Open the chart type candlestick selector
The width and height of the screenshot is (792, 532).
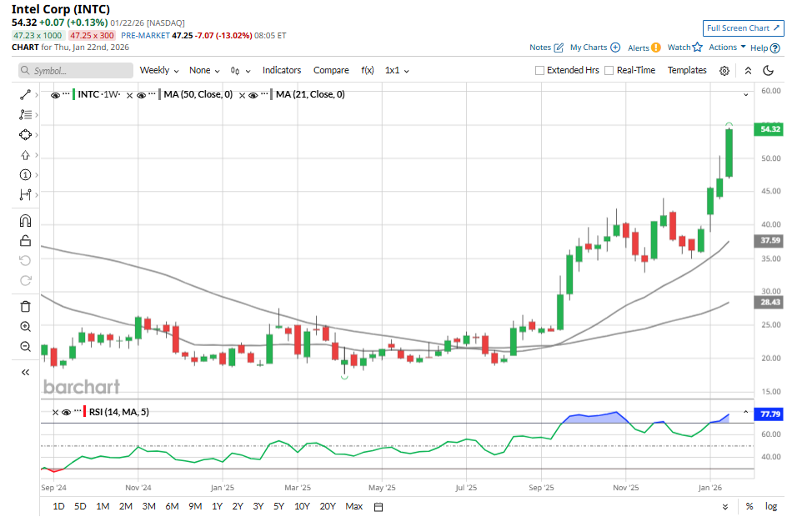coord(240,71)
